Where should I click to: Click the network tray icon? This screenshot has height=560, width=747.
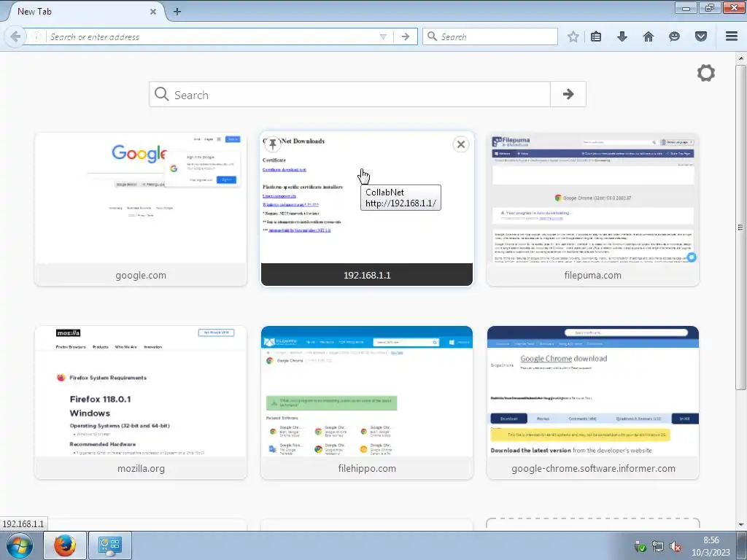pos(657,547)
